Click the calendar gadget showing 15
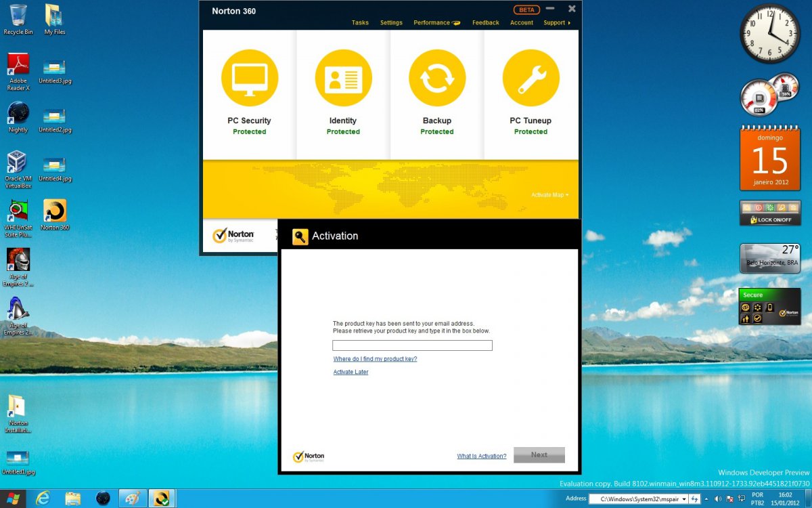The width and height of the screenshot is (812, 508). (770, 158)
